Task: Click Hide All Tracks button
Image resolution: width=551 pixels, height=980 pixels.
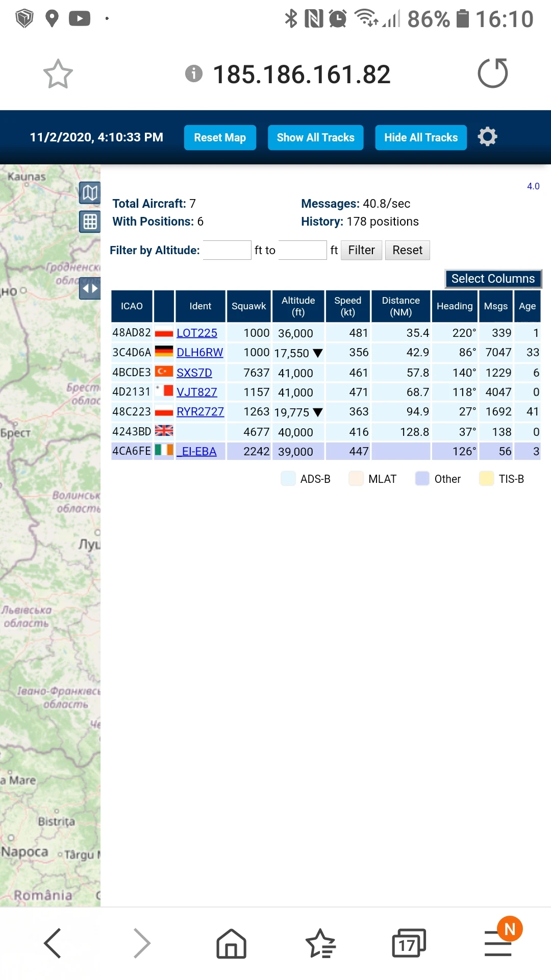Action: (421, 138)
